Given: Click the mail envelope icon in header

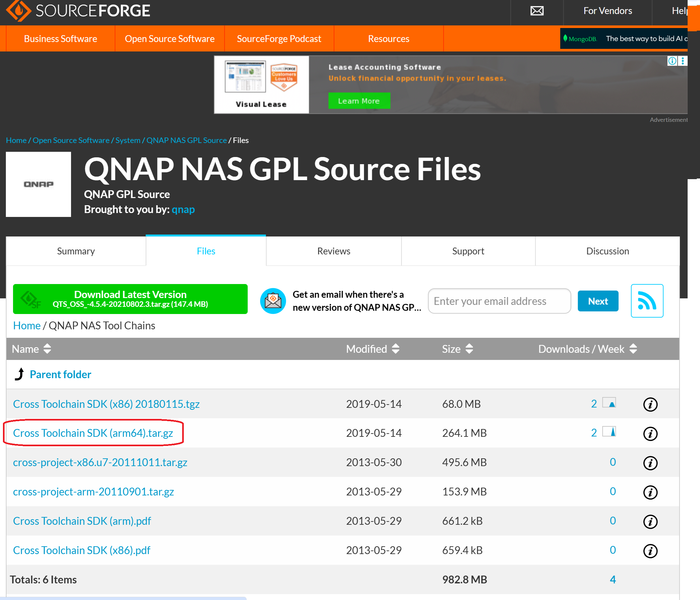Looking at the screenshot, I should tap(537, 11).
